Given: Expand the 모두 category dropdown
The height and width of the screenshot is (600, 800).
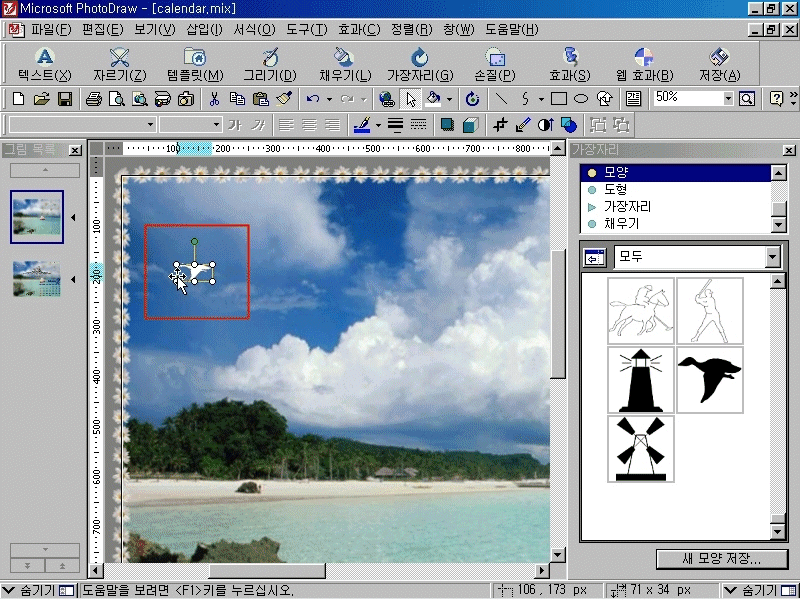Looking at the screenshot, I should [771, 258].
